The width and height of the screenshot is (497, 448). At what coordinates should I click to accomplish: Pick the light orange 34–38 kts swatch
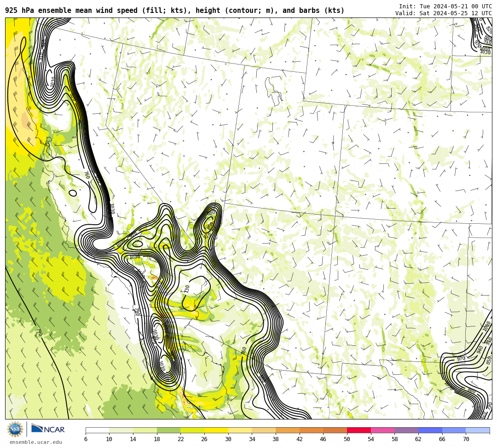264,430
